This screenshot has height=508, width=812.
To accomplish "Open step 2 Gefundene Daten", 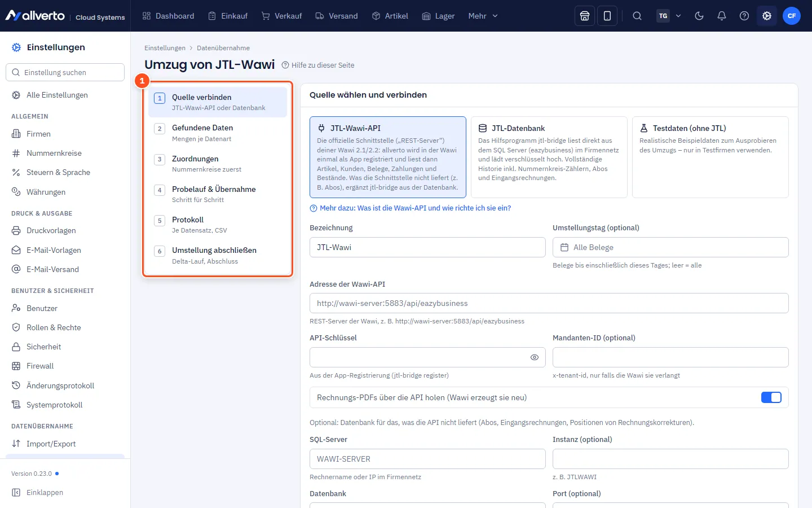I will [x=218, y=133].
